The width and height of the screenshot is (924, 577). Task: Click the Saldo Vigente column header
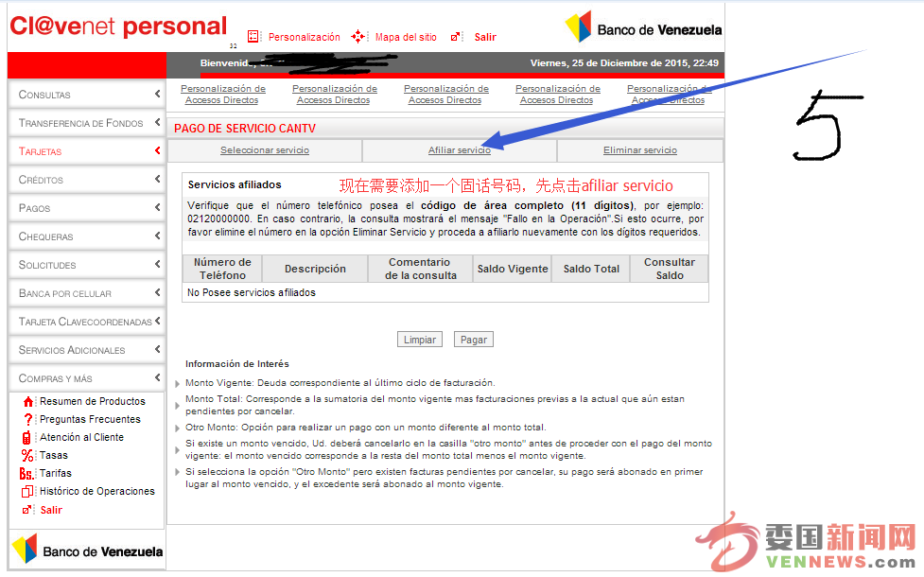click(x=512, y=269)
